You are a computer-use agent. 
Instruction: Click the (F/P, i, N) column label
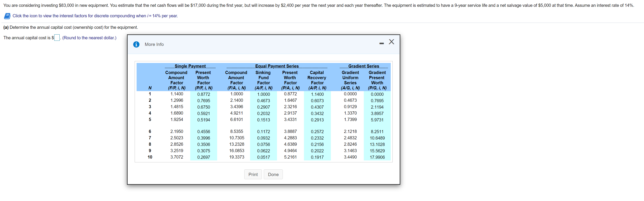[177, 88]
